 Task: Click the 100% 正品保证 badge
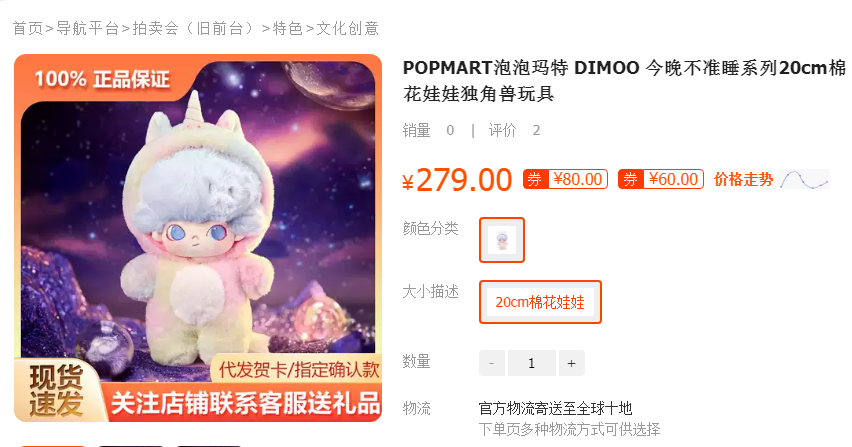coord(102,79)
